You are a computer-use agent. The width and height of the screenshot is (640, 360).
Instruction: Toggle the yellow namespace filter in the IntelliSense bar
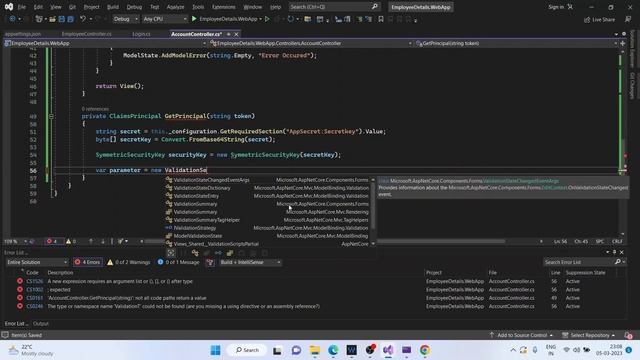pyautogui.click(x=230, y=253)
